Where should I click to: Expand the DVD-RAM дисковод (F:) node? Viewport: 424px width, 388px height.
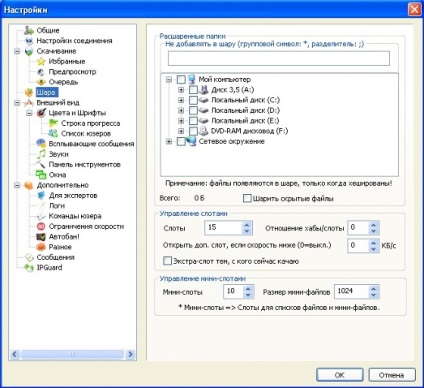coord(181,131)
